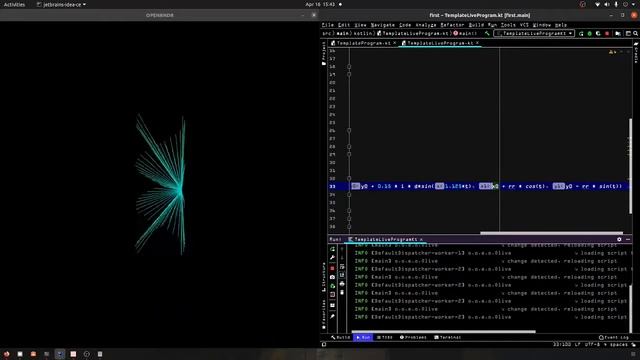640x360 pixels.
Task: Open the Build tool window button
Action: pyautogui.click(x=341, y=338)
